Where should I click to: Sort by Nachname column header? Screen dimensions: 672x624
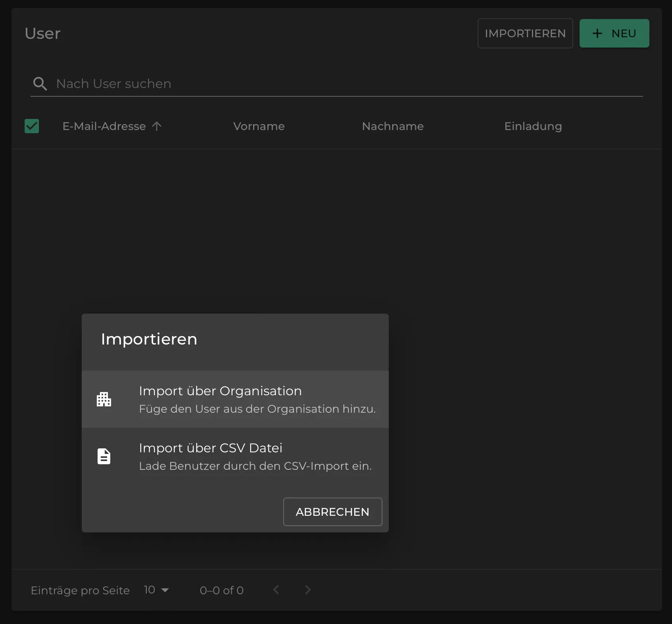[393, 126]
